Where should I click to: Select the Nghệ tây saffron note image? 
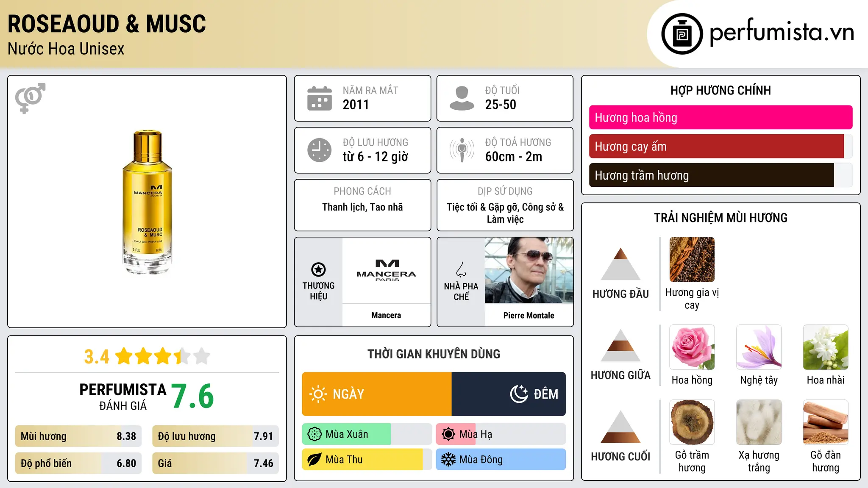coord(759,347)
